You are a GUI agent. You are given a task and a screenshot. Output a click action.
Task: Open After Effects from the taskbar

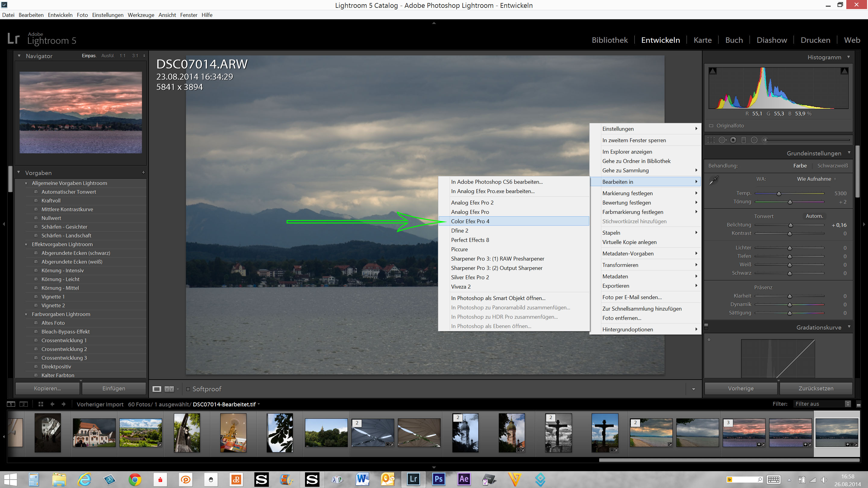click(464, 479)
